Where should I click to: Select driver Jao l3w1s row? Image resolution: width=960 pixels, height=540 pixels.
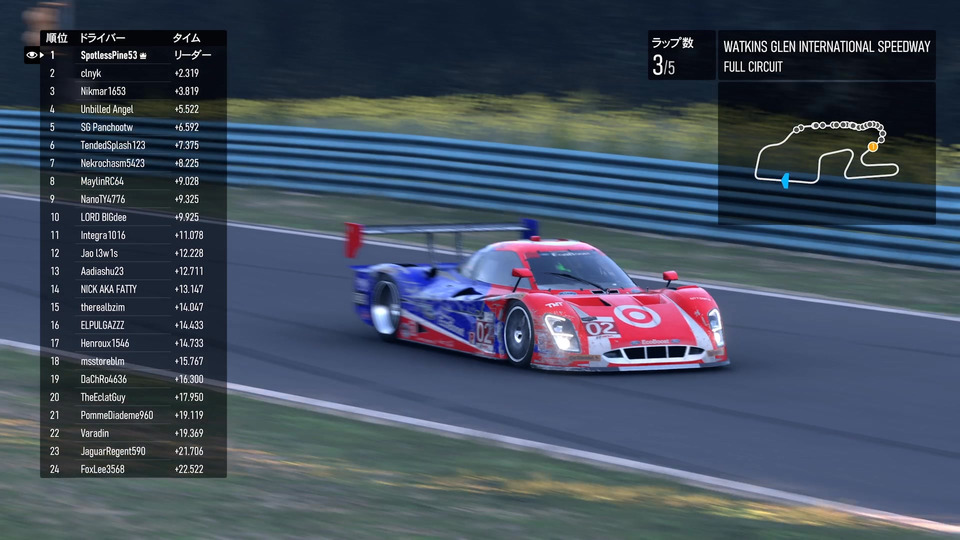click(x=133, y=253)
